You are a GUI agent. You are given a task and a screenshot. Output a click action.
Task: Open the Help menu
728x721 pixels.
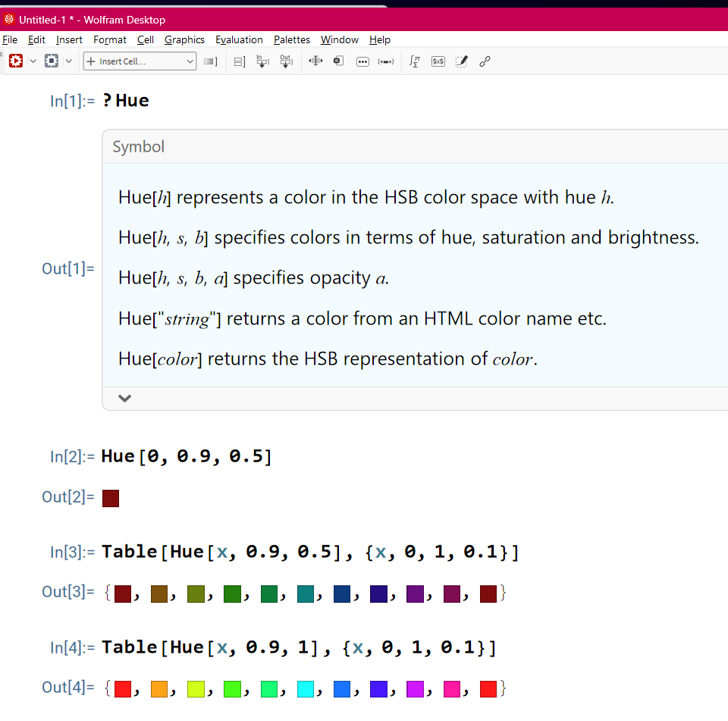point(380,40)
